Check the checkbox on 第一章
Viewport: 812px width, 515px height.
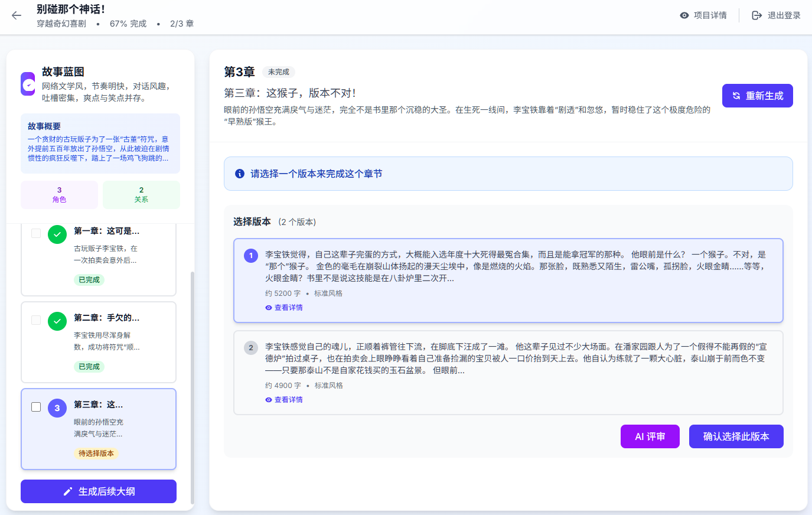(x=35, y=234)
